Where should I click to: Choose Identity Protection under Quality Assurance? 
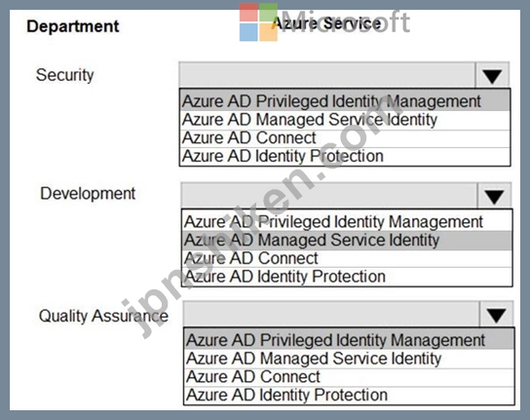point(349,396)
